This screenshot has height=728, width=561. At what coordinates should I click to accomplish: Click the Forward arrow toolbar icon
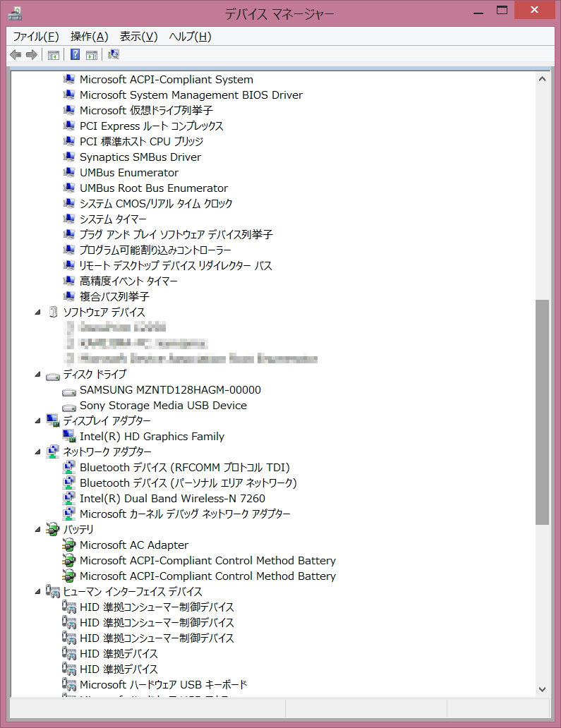pos(32,55)
